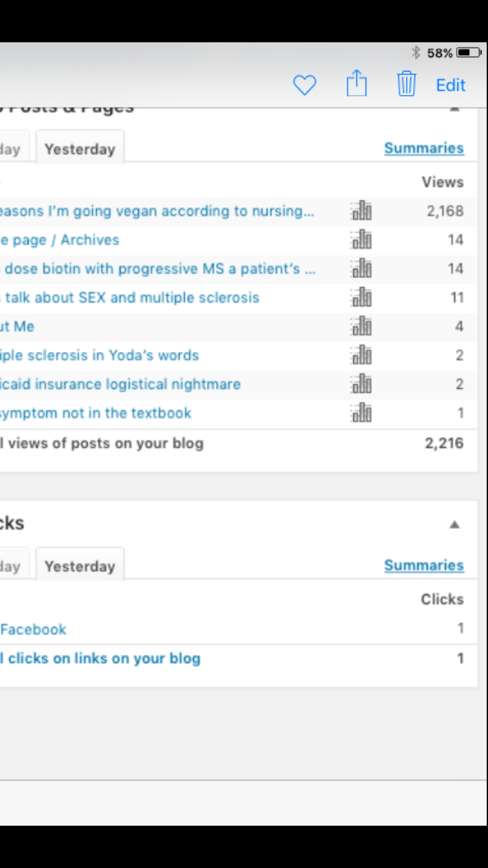Open Summaries for Posts & Pages
This screenshot has width=488, height=868.
click(424, 148)
